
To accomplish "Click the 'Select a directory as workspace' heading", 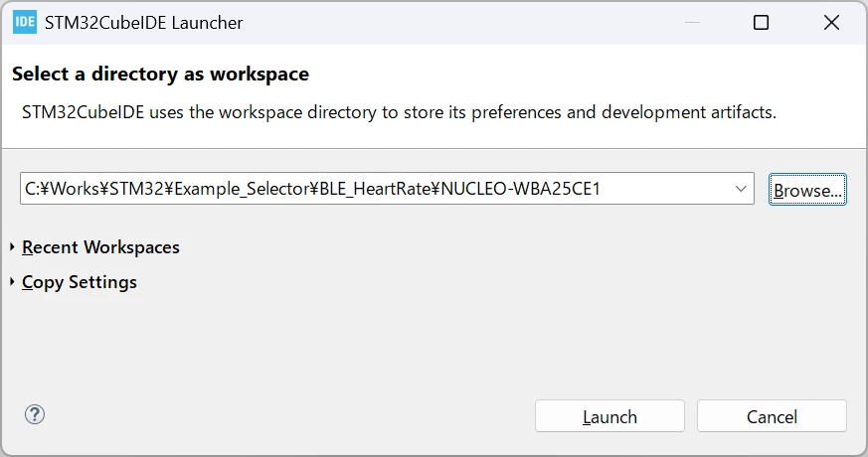I will (160, 74).
